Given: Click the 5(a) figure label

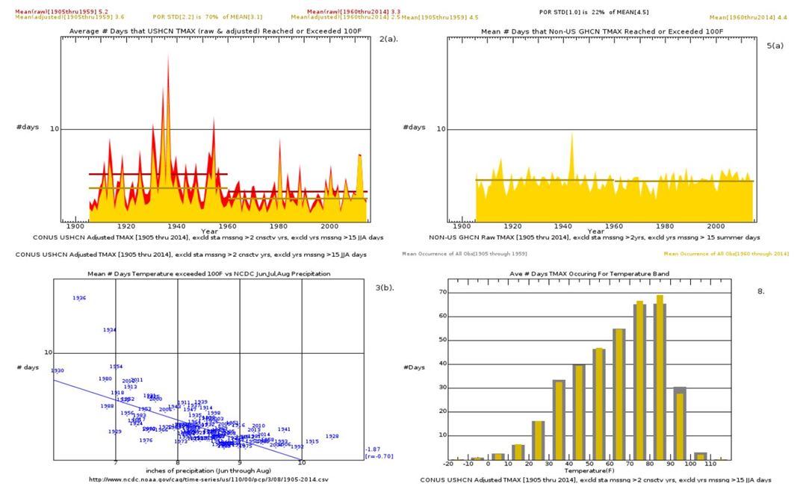Looking at the screenshot, I should [775, 46].
